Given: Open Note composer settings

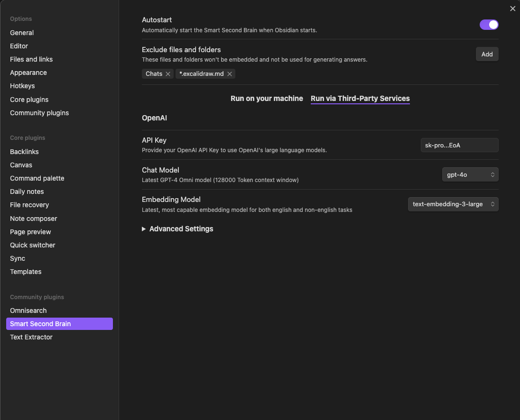Looking at the screenshot, I should tap(34, 219).
